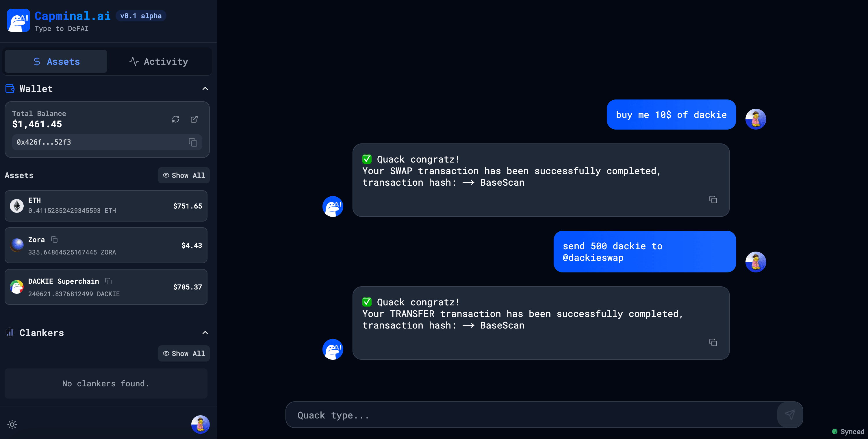Refresh the total balance

pos(176,119)
